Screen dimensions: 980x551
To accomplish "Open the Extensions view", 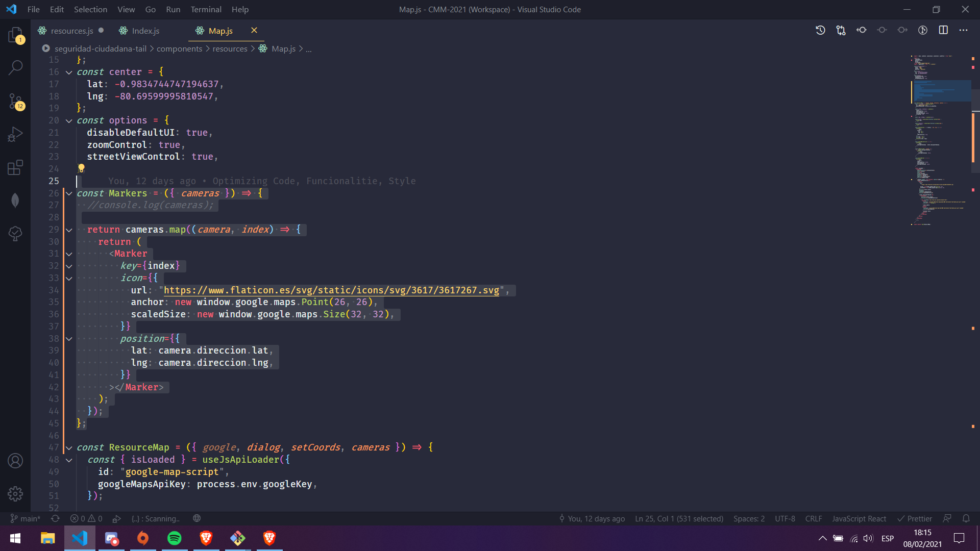I will tap(15, 167).
